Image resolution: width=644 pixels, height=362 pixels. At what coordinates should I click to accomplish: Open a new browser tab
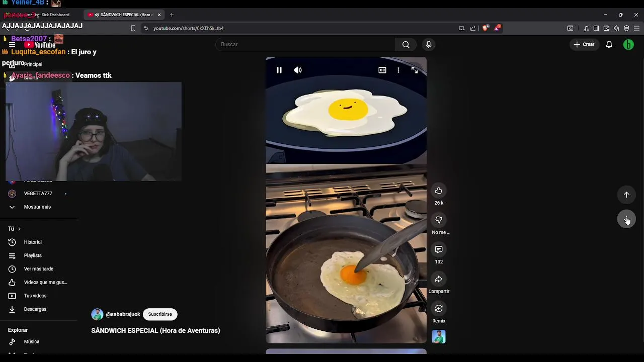(172, 15)
